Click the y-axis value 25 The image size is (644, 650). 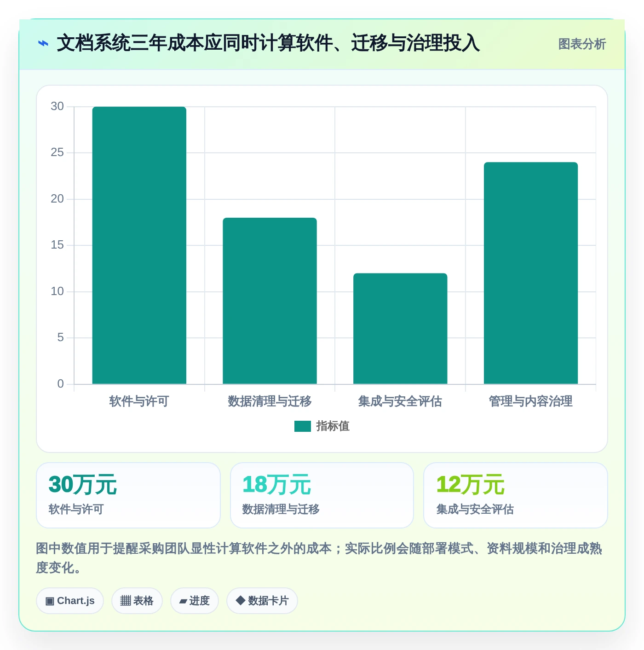click(57, 152)
